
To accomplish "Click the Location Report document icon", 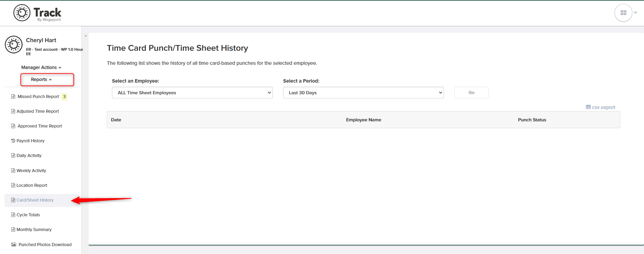I will click(x=13, y=185).
